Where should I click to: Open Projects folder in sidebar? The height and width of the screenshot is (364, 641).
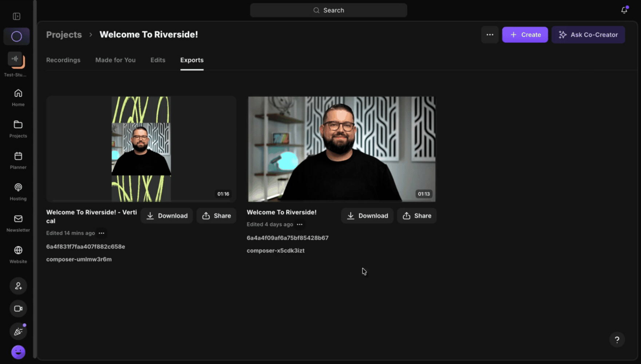pyautogui.click(x=18, y=129)
